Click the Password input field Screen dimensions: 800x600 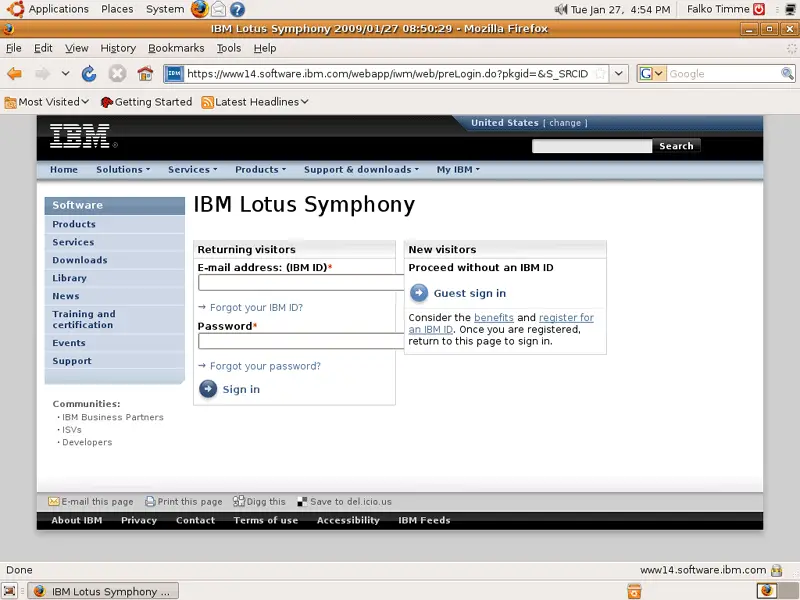pos(301,341)
